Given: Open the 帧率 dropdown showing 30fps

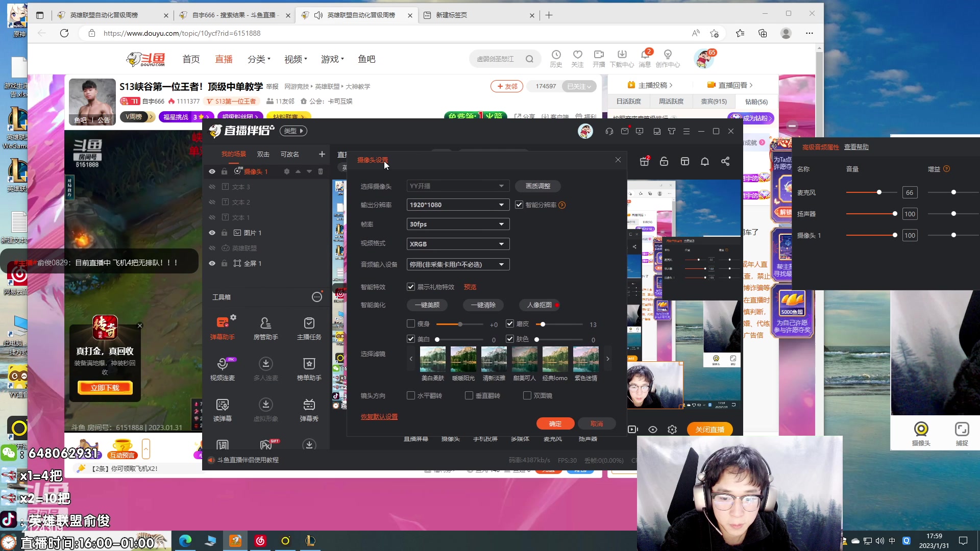Looking at the screenshot, I should pos(458,224).
